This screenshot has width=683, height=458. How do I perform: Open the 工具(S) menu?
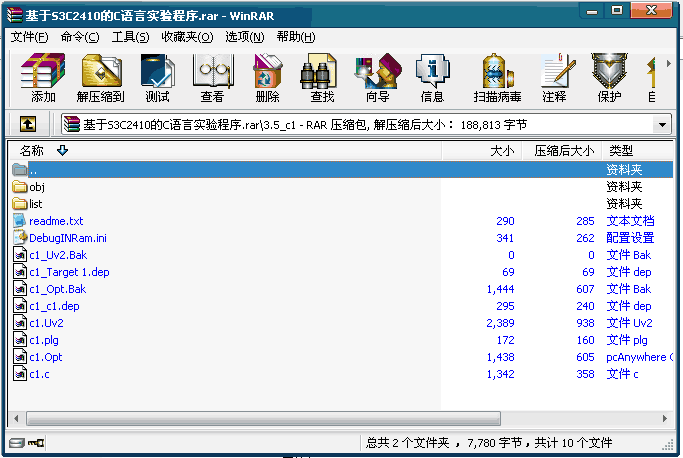(x=130, y=37)
